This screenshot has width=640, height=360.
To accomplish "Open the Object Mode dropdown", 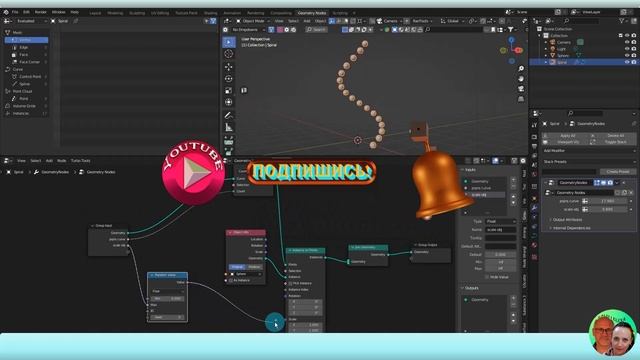I will [x=253, y=21].
